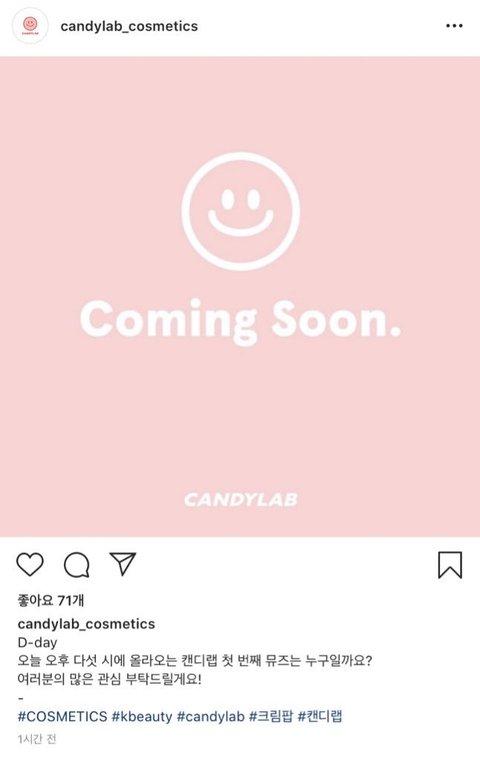Tap the 1시간 전 timestamp
Image resolution: width=480 pixels, height=761 pixels.
(x=37, y=739)
